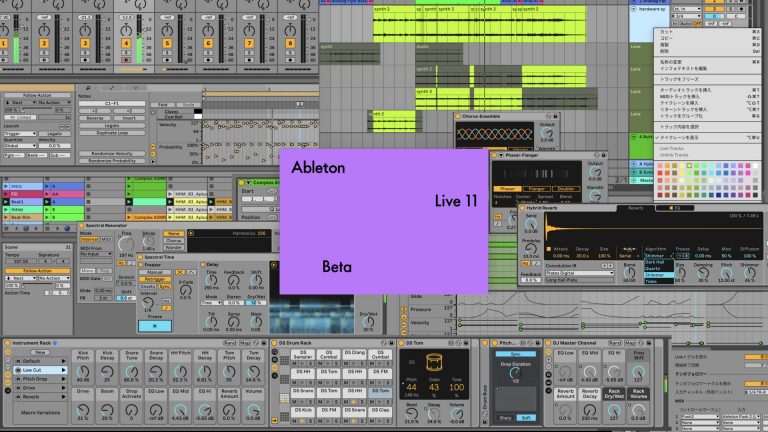The height and width of the screenshot is (432, 768).
Task: Launch the Default variation arrow
Action: click(63, 361)
